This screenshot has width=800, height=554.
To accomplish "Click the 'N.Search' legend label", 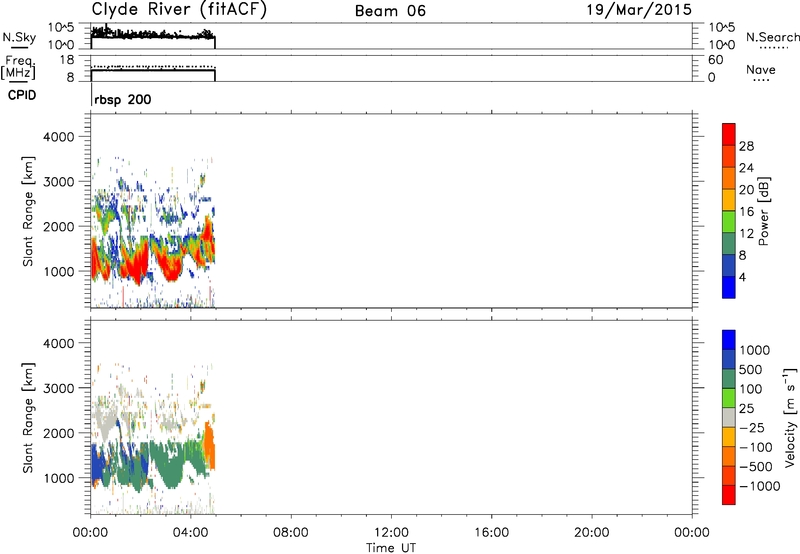I will pyautogui.click(x=772, y=37).
